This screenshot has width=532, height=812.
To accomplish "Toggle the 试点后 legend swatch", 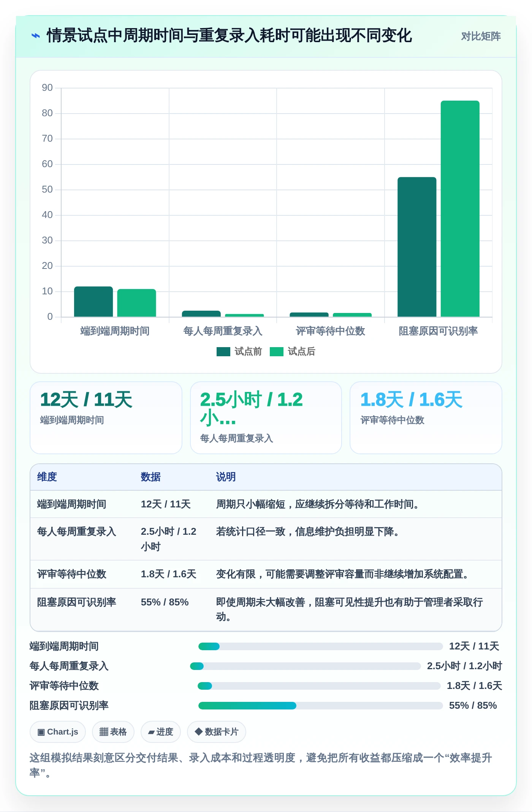I will 277,352.
